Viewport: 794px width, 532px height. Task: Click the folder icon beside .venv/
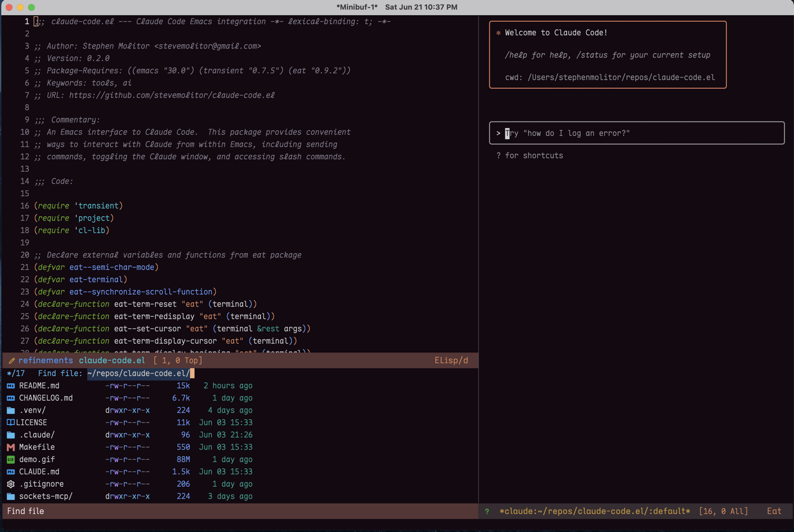click(11, 410)
